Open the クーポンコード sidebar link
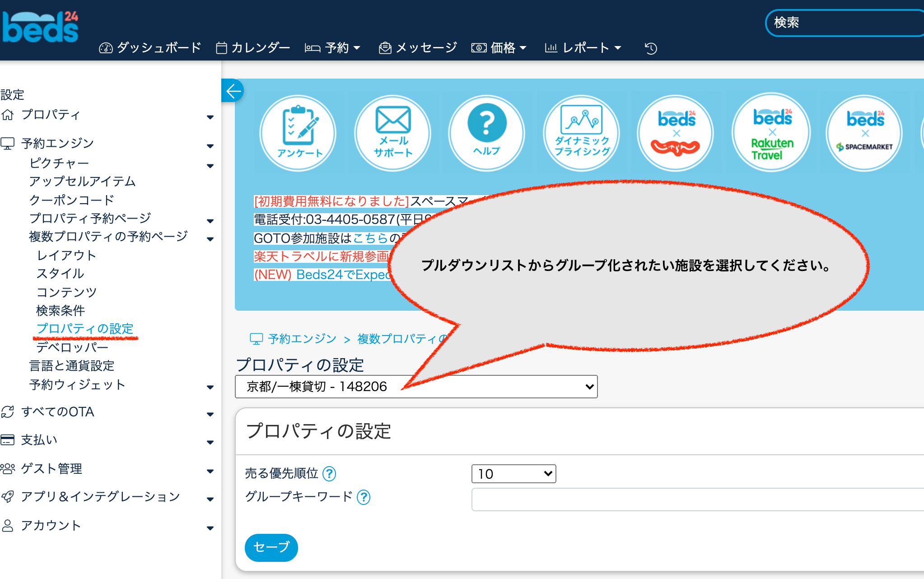 71,200
